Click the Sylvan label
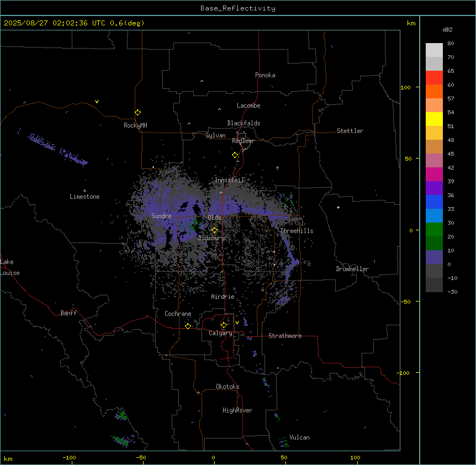Screen dimensions: 476x465 click(x=215, y=135)
